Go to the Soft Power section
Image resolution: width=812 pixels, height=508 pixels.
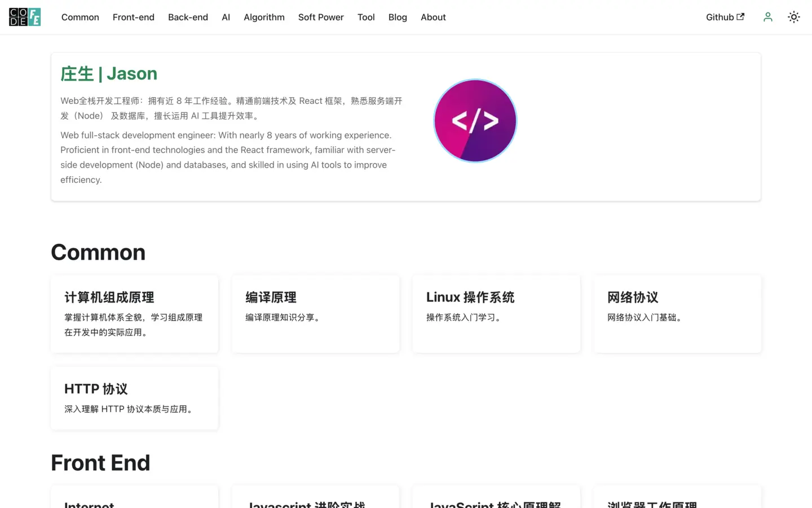pos(320,17)
